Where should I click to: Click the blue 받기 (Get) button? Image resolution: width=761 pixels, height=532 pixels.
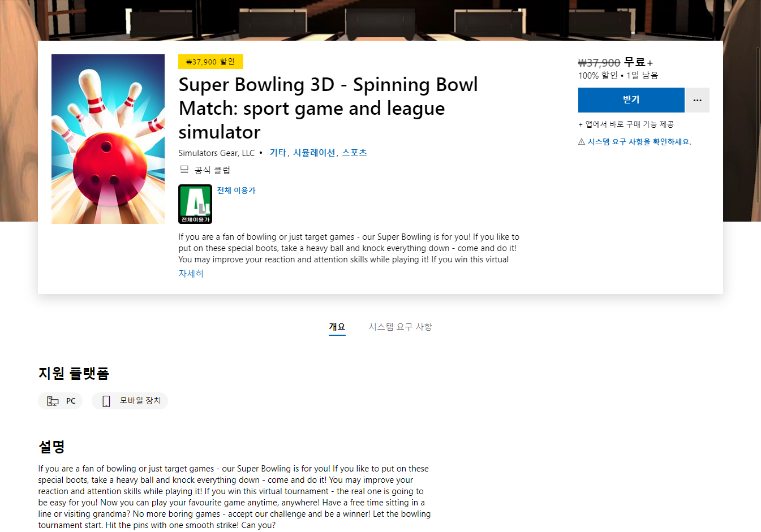(631, 100)
